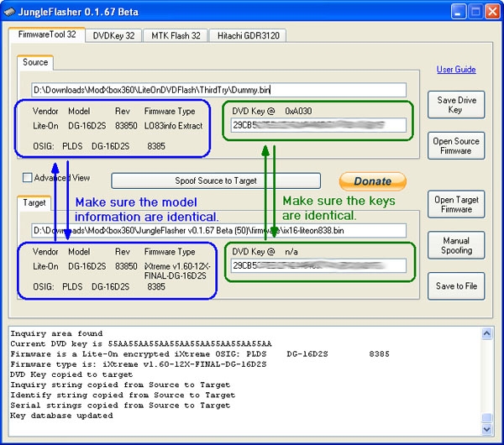
Task: Click 'Key database updated' log line
Action: [x=61, y=416]
